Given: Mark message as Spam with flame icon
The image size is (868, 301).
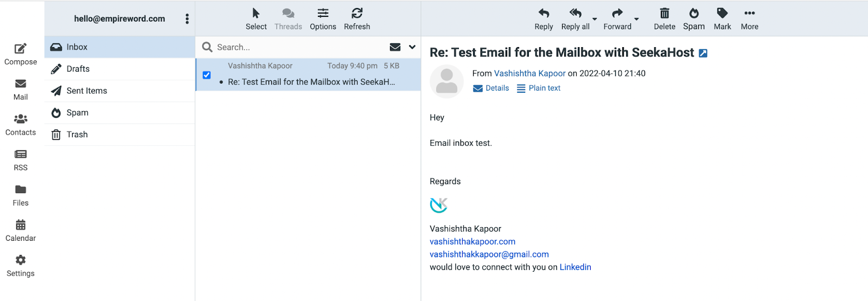Looking at the screenshot, I should click(x=694, y=14).
